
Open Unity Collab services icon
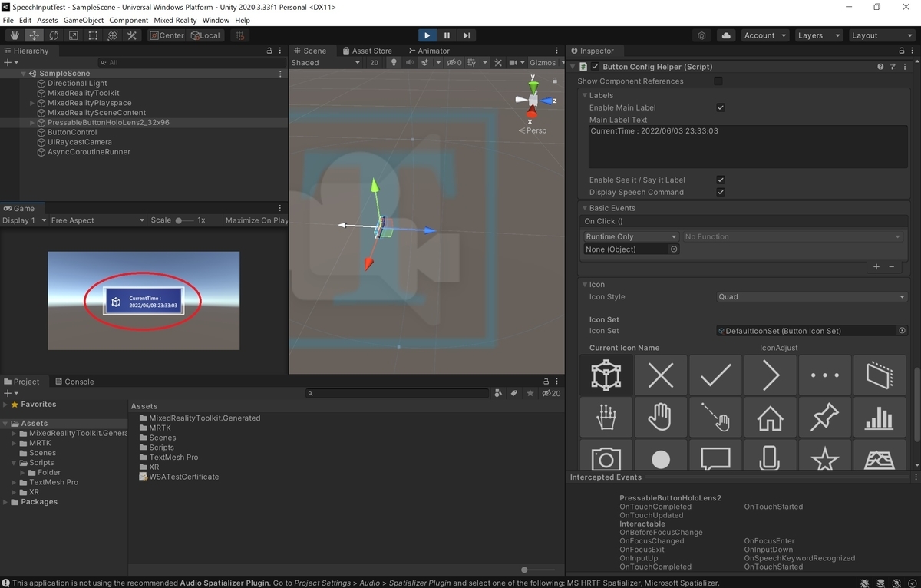tap(701, 35)
